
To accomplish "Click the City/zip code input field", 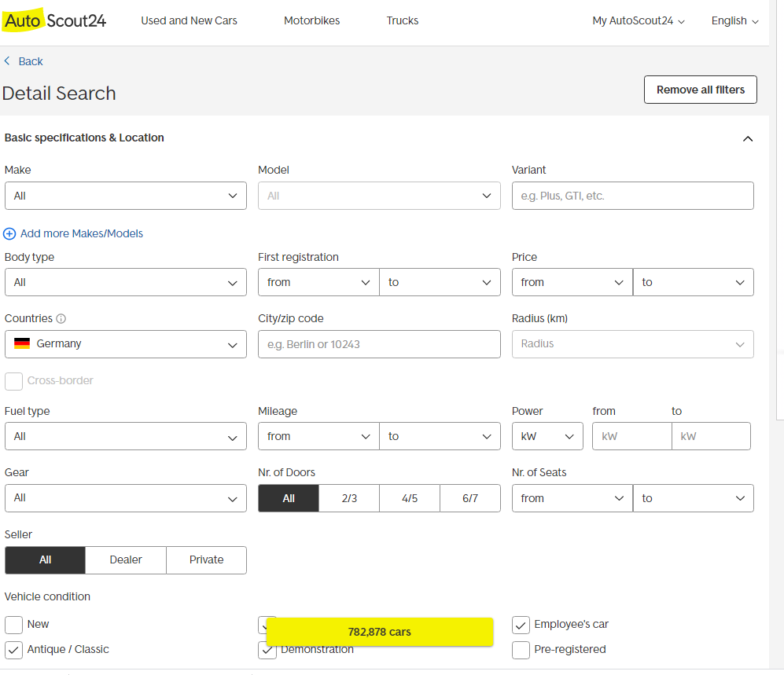I will click(379, 344).
